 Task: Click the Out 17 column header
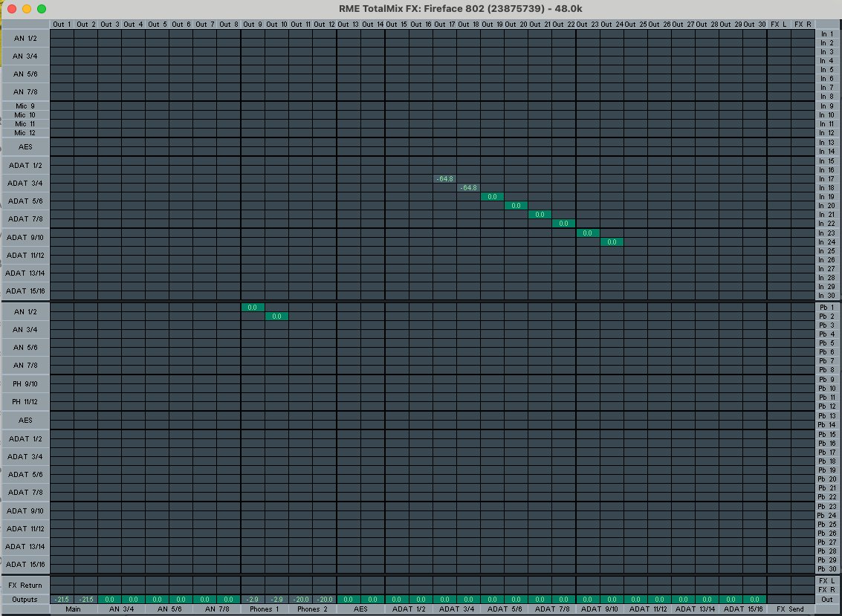point(444,25)
